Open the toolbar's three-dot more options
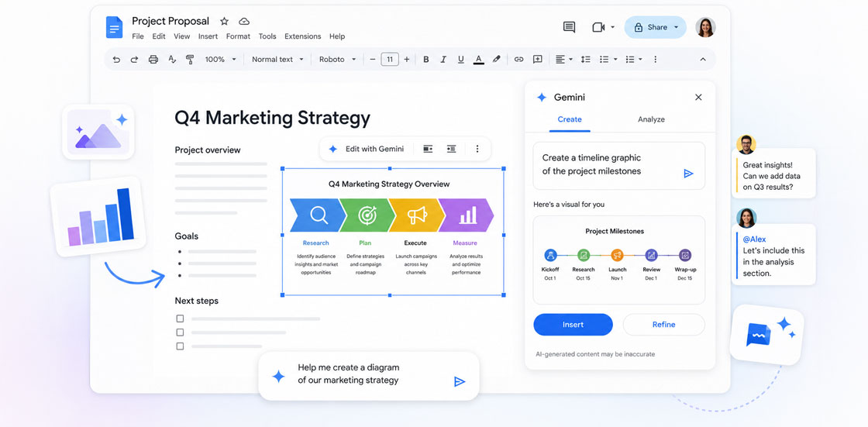The image size is (868, 427). [x=656, y=59]
